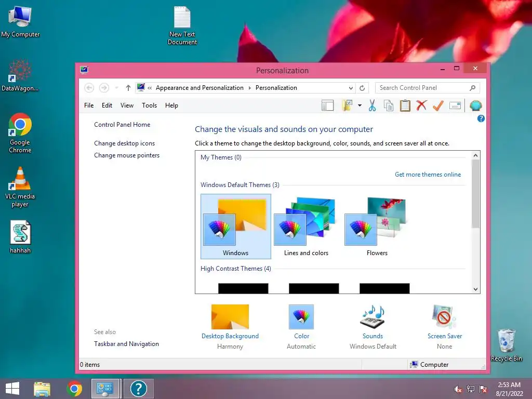Click the Forward navigation arrow
This screenshot has height=399, width=532.
(x=104, y=88)
